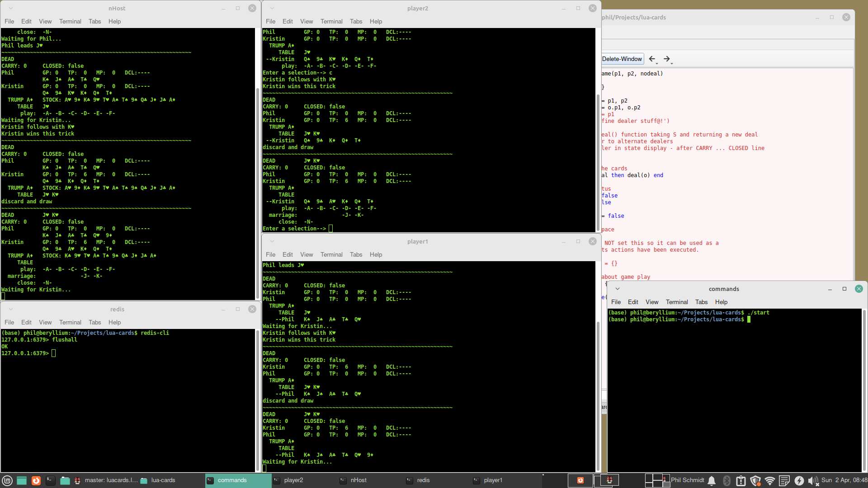Open the Linux Mint start menu
868x488 pixels.
pos(7,480)
